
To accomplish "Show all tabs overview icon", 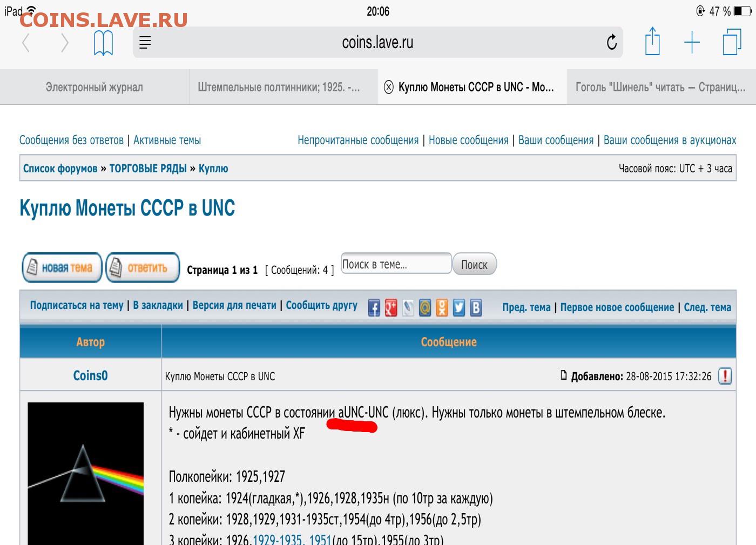I will point(732,41).
